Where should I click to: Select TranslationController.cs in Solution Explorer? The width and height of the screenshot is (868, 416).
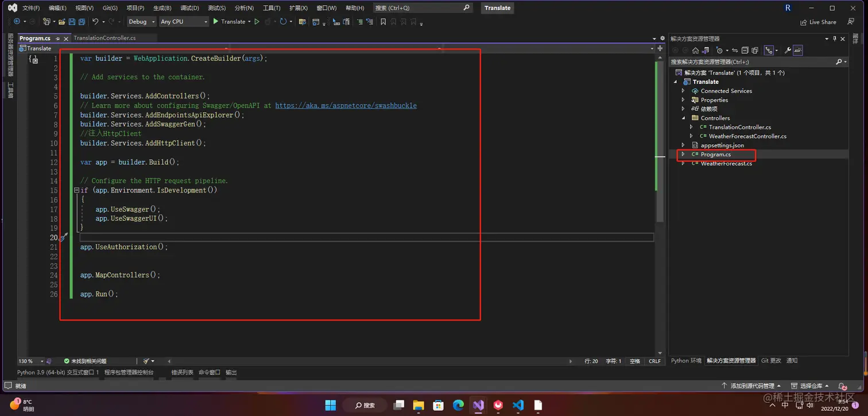click(739, 127)
